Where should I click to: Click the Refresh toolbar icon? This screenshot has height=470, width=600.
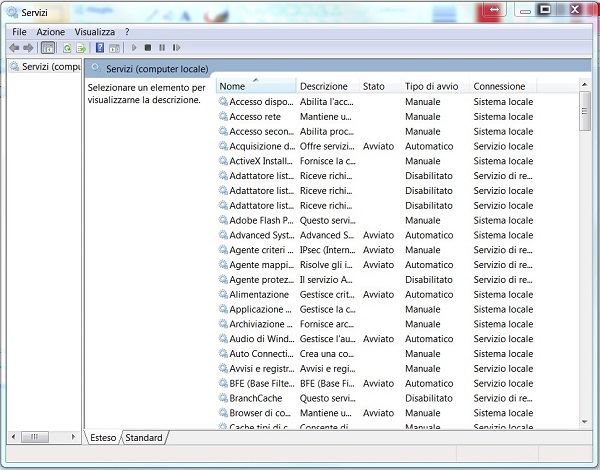67,47
